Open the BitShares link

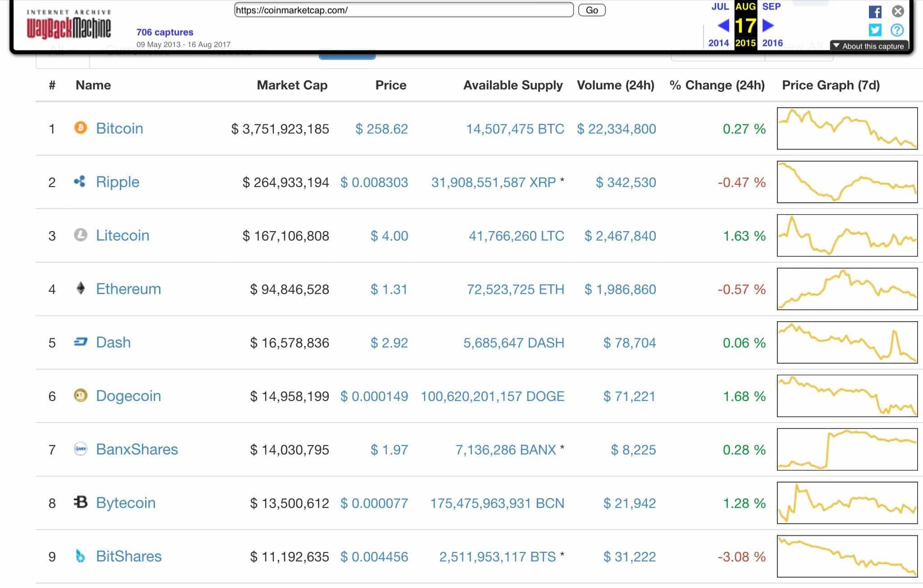(129, 556)
